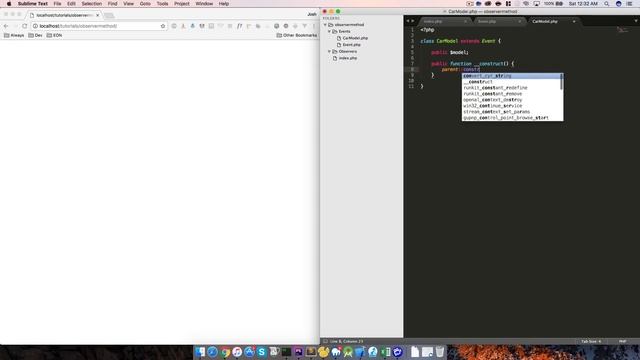Select the CarModel.php editor tab

tap(545, 21)
